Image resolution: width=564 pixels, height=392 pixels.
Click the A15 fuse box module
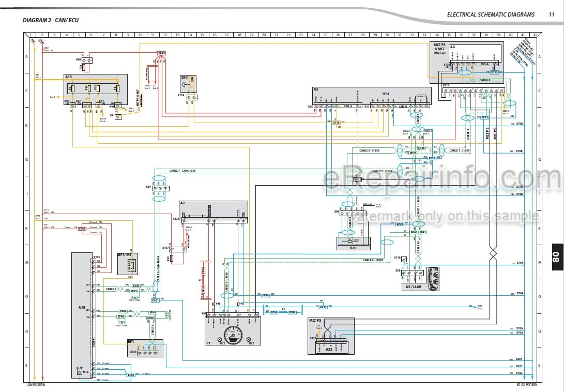click(96, 89)
